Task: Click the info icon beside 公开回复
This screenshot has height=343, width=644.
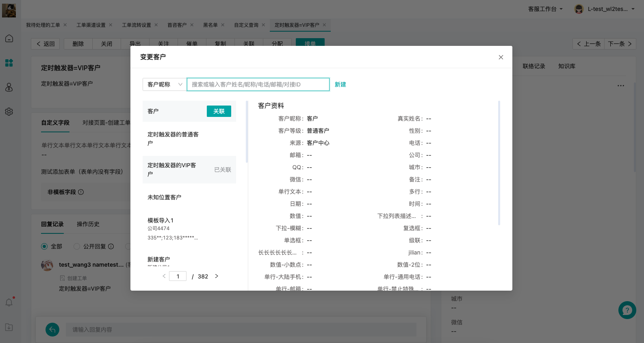Action: pos(111,246)
